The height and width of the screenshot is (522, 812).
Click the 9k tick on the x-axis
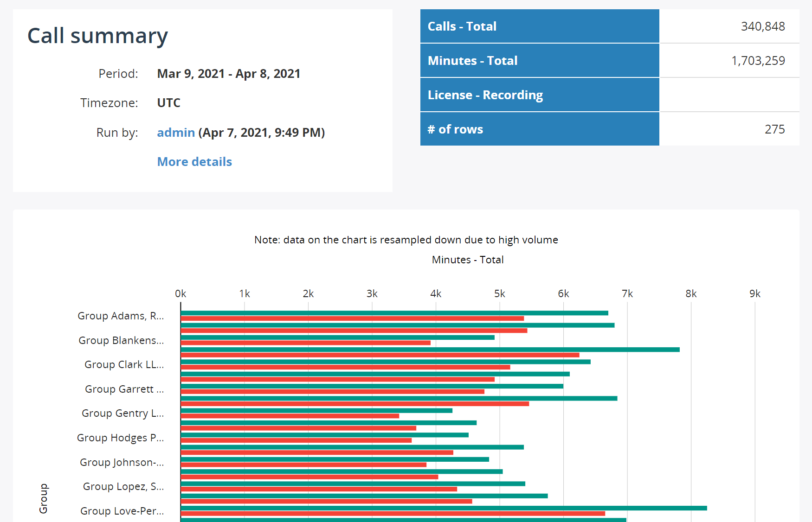click(755, 293)
